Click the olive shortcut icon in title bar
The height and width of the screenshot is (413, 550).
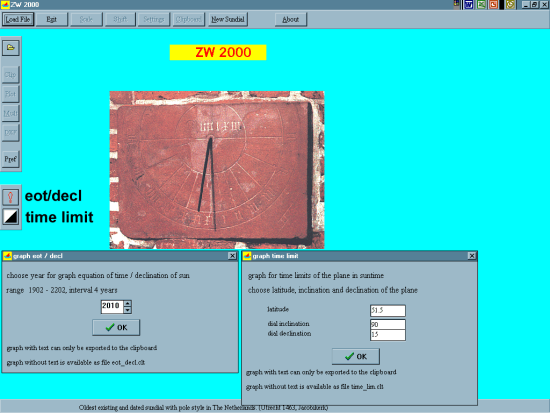510,5
